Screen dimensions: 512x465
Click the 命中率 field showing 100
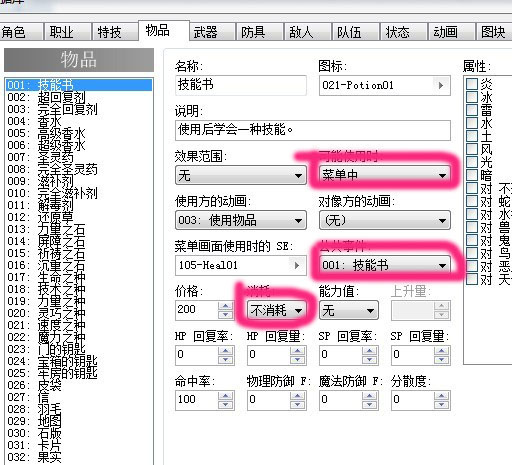pos(197,400)
